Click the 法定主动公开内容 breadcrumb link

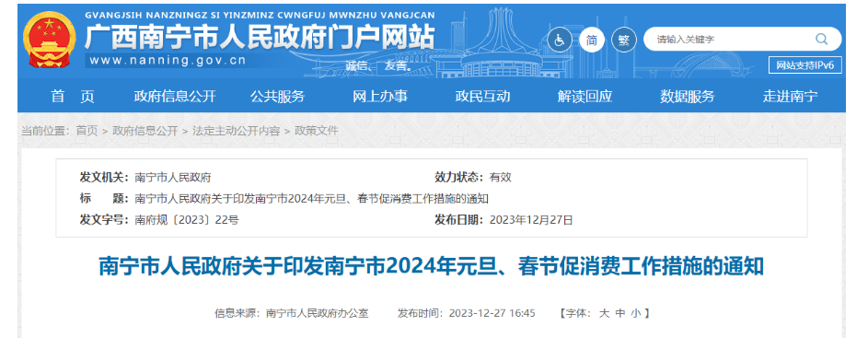pyautogui.click(x=236, y=131)
